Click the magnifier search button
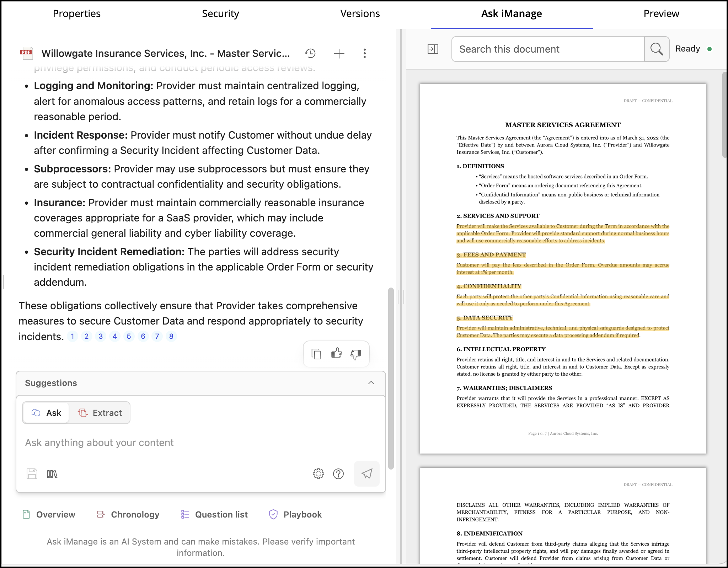Image resolution: width=728 pixels, height=568 pixels. (657, 49)
